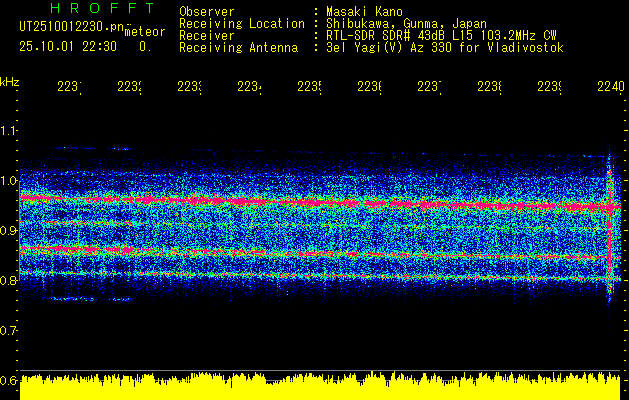Click the 0.8 kHz axis label
629x400 pixels.
(x=9, y=280)
